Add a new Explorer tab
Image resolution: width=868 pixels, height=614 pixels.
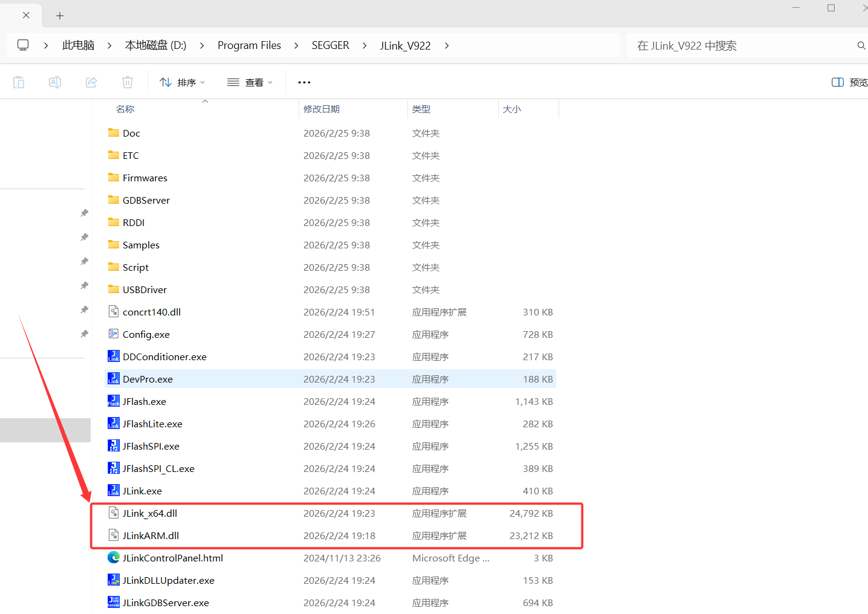(59, 16)
